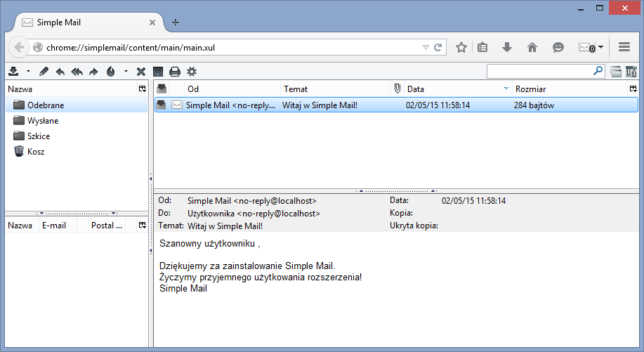Select the Wysłane sent folder
This screenshot has width=644, height=352.
77,121
